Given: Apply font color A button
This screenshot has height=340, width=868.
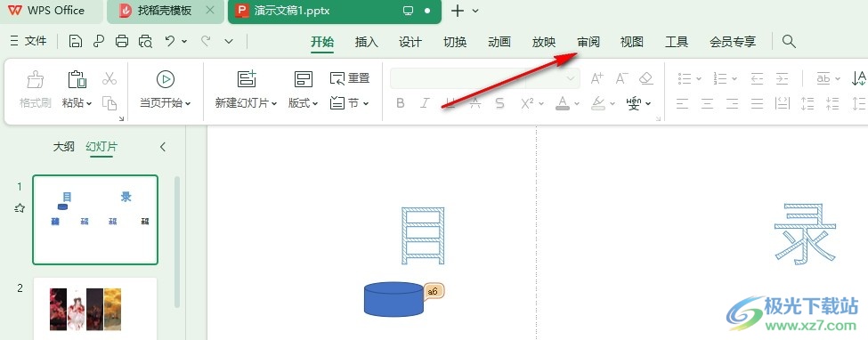Looking at the screenshot, I should tap(563, 103).
